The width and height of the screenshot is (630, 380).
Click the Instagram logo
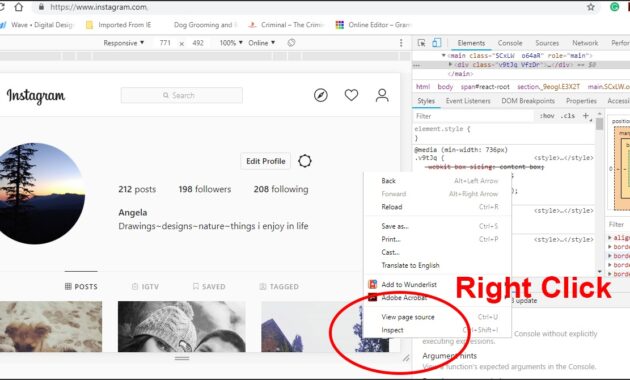click(36, 96)
